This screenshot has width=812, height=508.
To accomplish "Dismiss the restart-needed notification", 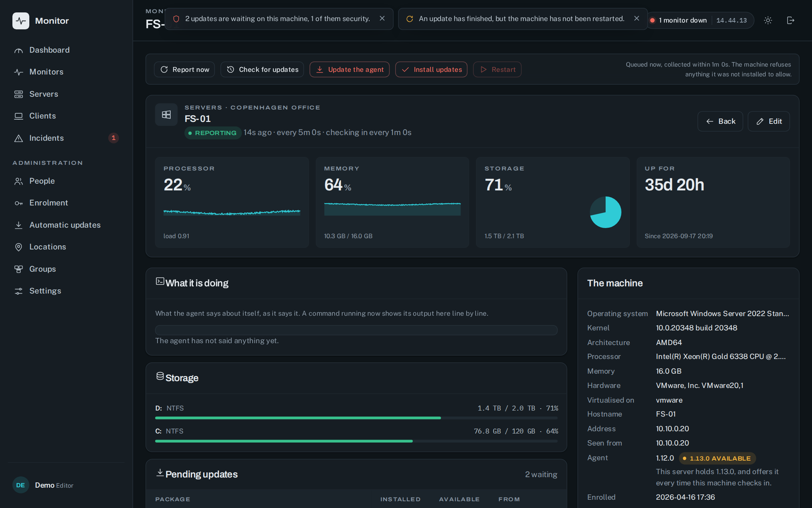I will tap(636, 18).
